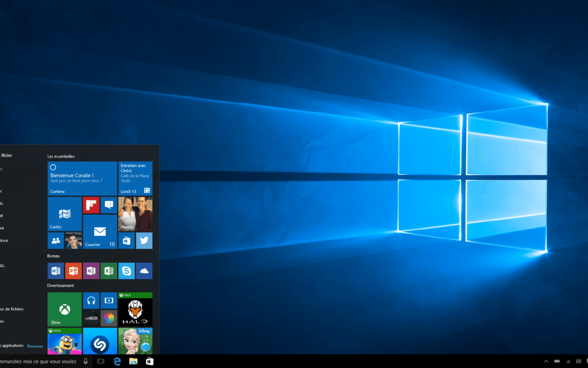588x368 pixels.
Task: Expand the system tray hidden icons chevron
Action: click(x=546, y=361)
